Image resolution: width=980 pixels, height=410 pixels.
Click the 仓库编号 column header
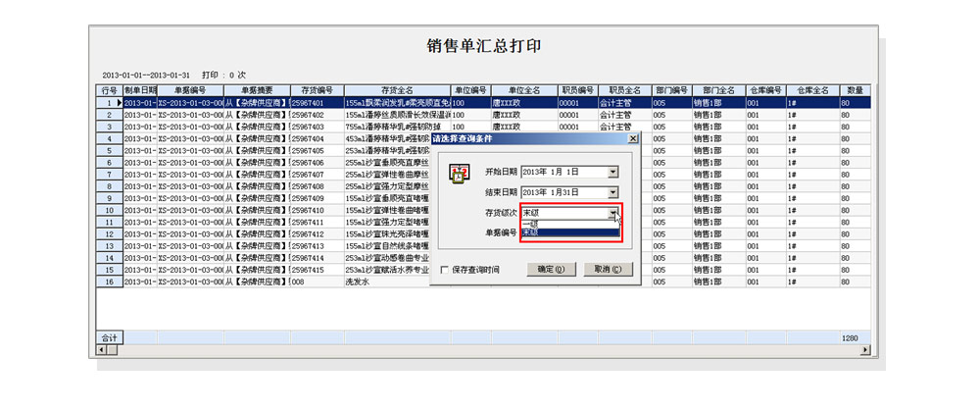766,91
